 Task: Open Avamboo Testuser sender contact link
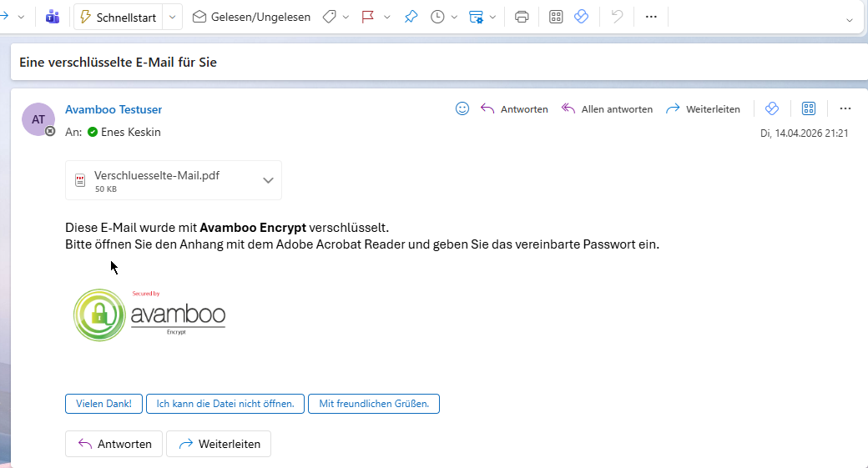pos(114,109)
